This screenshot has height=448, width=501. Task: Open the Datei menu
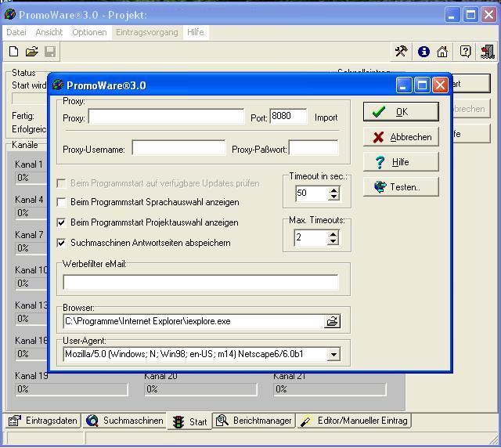[x=16, y=32]
